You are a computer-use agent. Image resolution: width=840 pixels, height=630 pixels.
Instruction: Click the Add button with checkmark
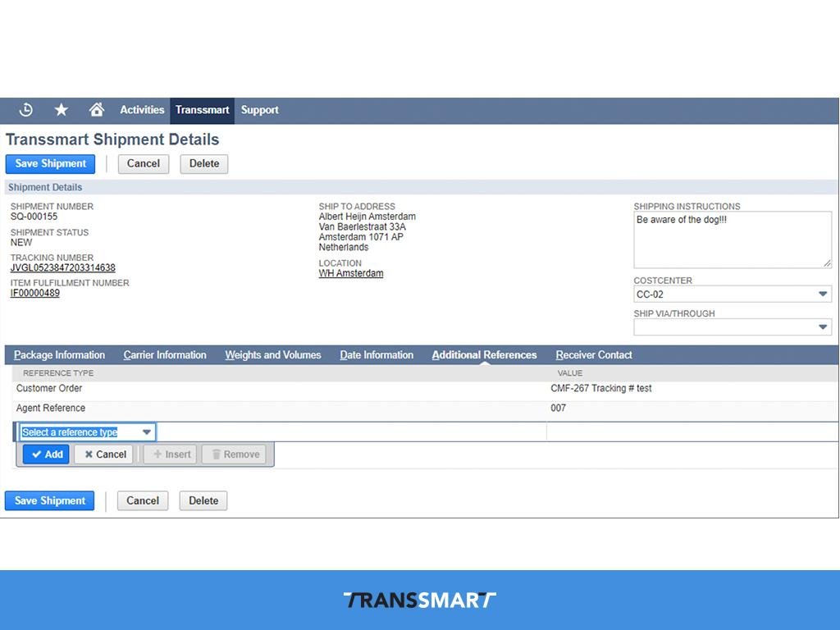point(47,454)
